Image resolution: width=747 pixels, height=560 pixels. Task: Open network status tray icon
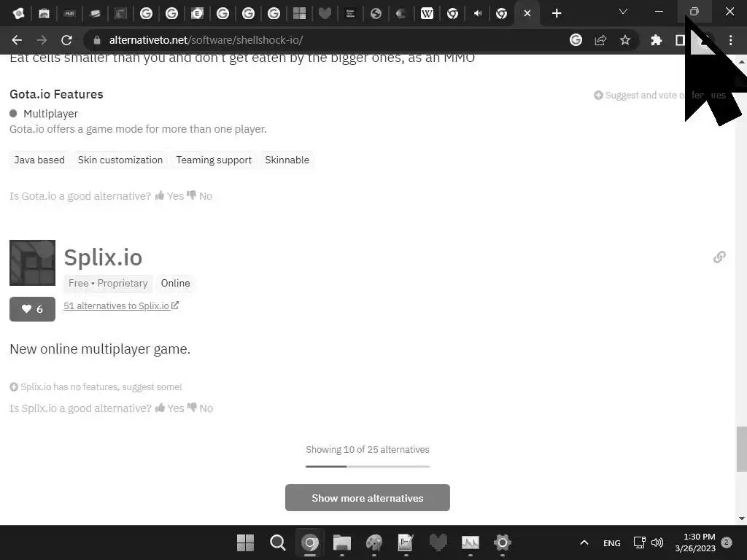(639, 542)
